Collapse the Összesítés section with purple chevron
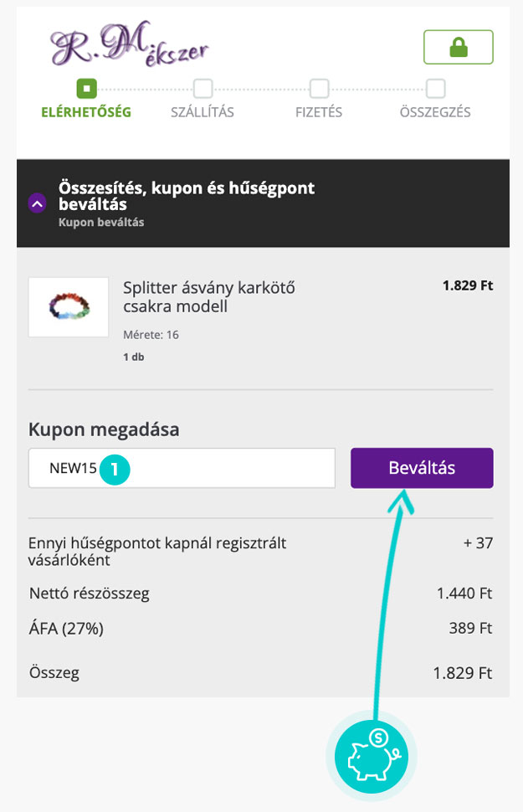Screen dimensions: 523x812 point(37,203)
